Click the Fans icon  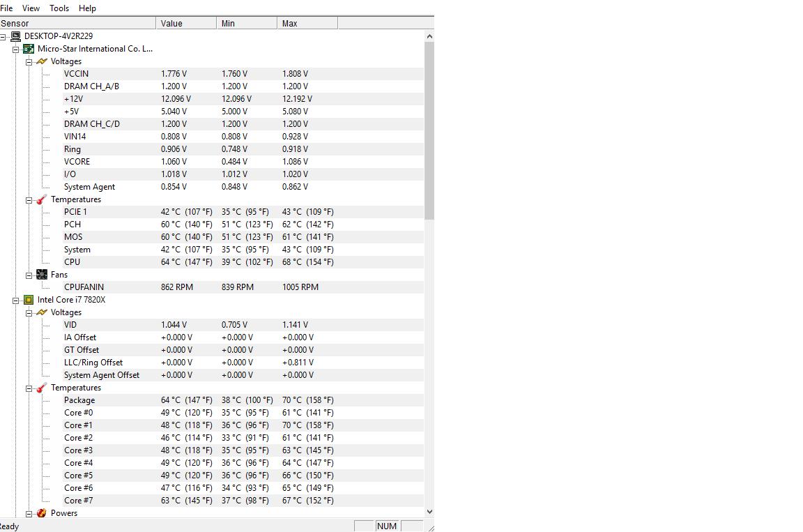[x=42, y=275]
